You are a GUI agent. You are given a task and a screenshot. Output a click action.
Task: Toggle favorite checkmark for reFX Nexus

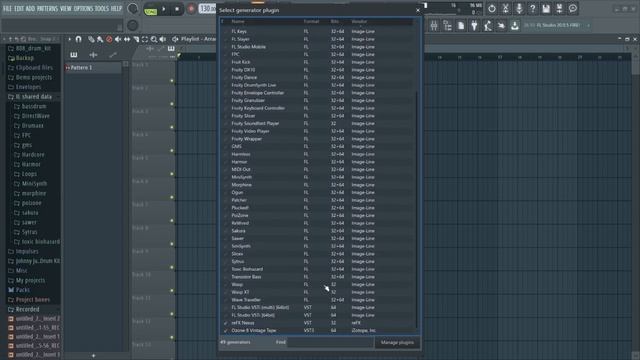point(225,323)
